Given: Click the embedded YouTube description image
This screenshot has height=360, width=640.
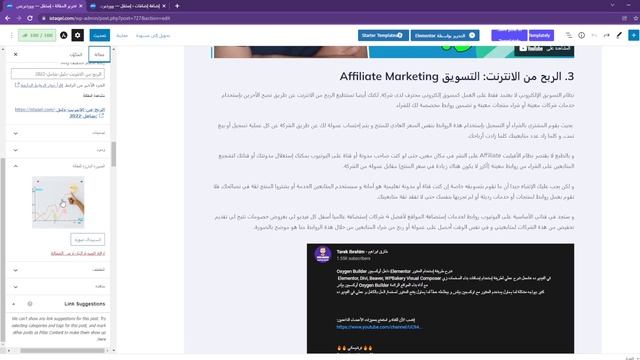Looking at the screenshot, I should pyautogui.click(x=440, y=298).
